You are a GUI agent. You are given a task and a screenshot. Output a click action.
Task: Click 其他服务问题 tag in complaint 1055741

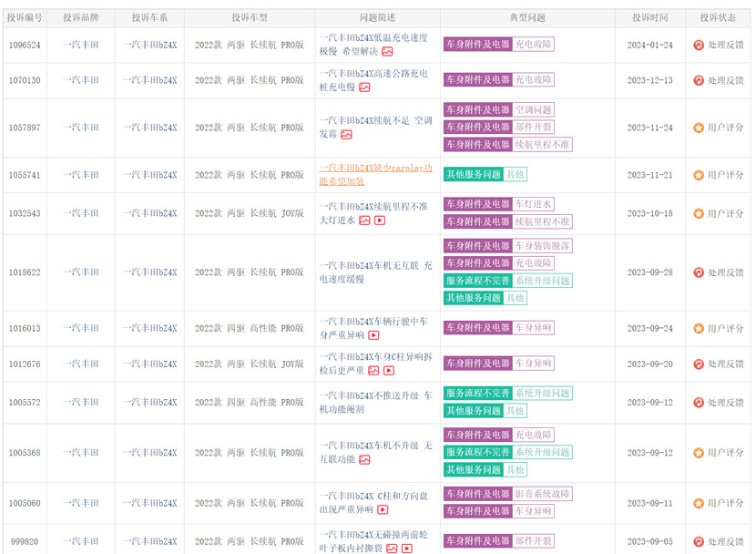[x=474, y=175]
